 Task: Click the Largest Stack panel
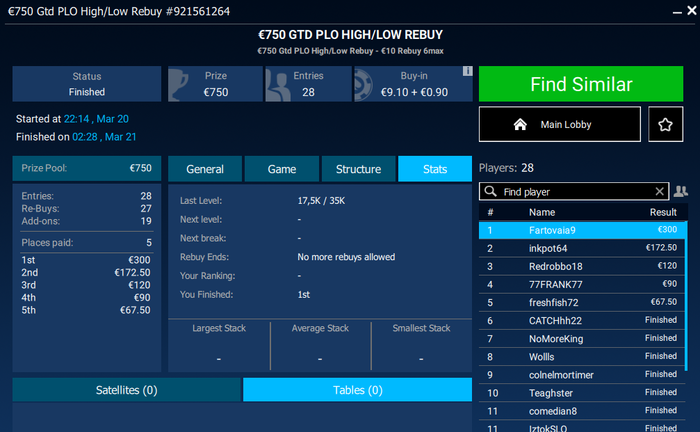pos(219,345)
